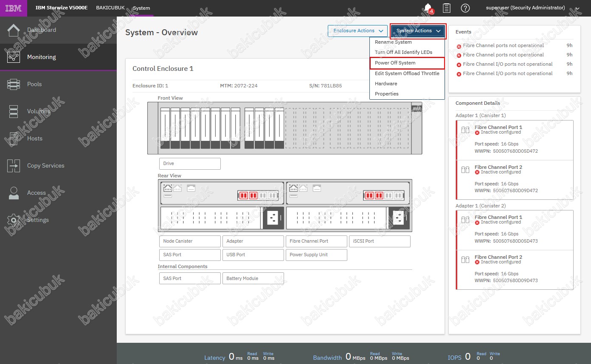Click rear view SAS Port legend button
The height and width of the screenshot is (364, 591).
[190, 255]
